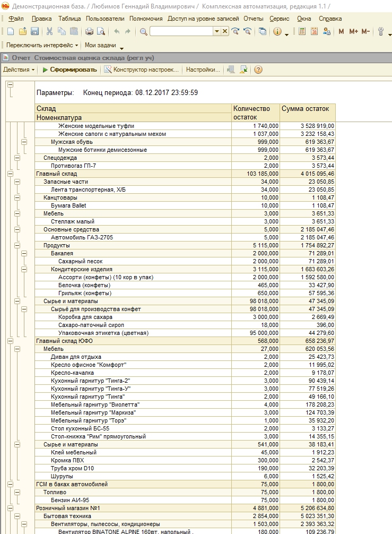
Task: Collapse the Главный склад ЮФО group
Action: [10, 341]
